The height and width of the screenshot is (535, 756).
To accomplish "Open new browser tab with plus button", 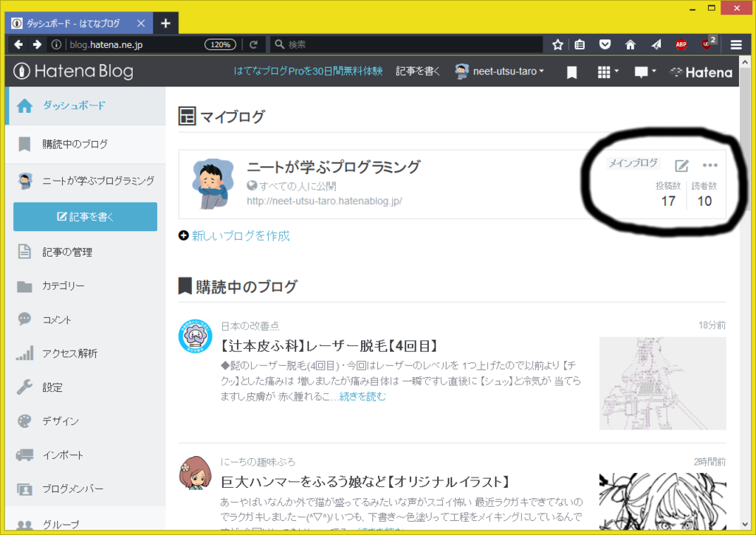I will pyautogui.click(x=165, y=23).
